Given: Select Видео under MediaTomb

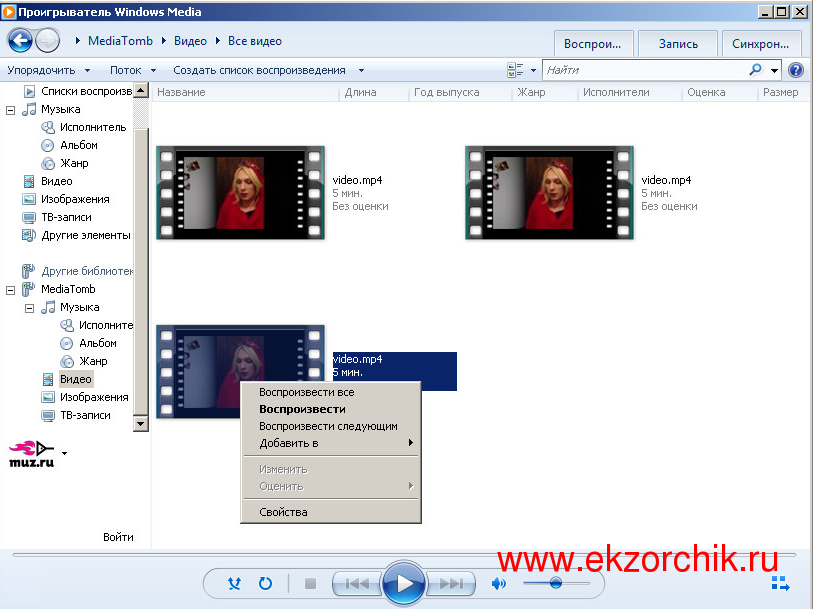Looking at the screenshot, I should point(76,379).
